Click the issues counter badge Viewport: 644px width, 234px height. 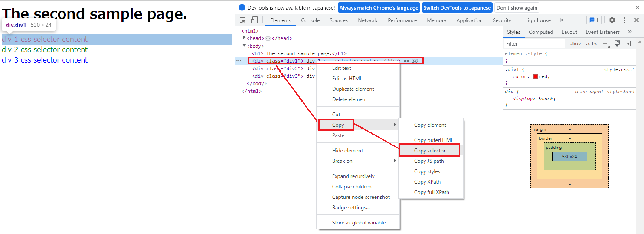tap(593, 20)
